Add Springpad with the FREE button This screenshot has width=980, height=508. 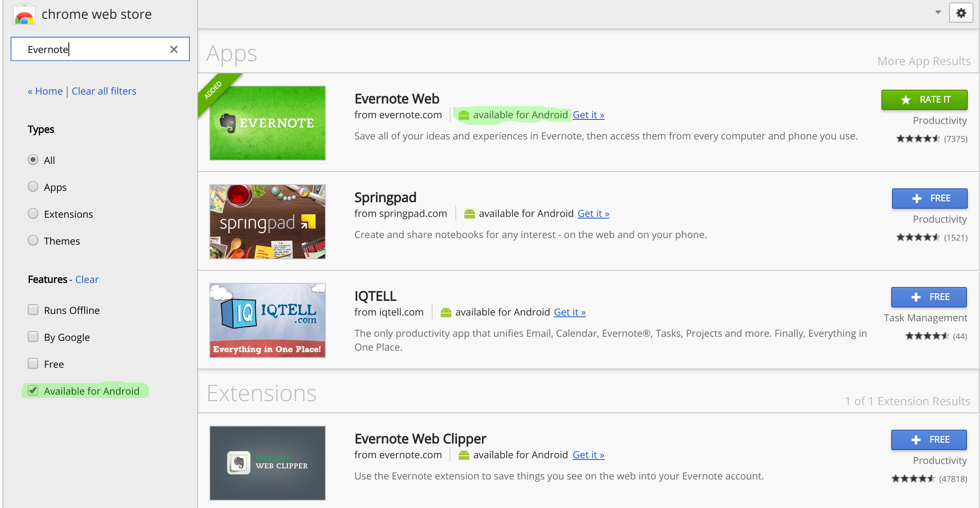[929, 199]
